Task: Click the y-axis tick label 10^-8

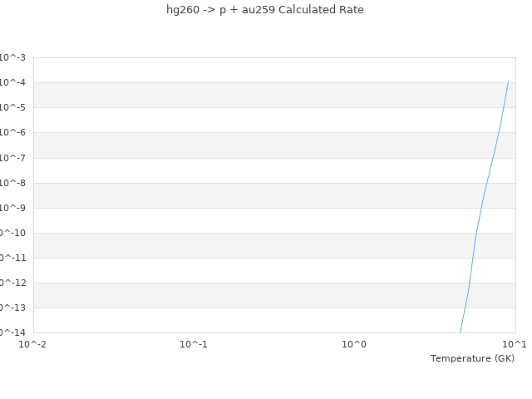Action: pos(13,183)
